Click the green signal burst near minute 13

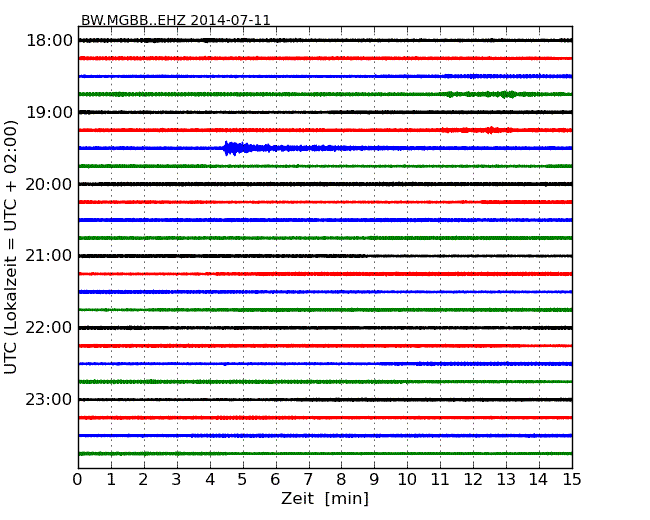pyautogui.click(x=508, y=94)
